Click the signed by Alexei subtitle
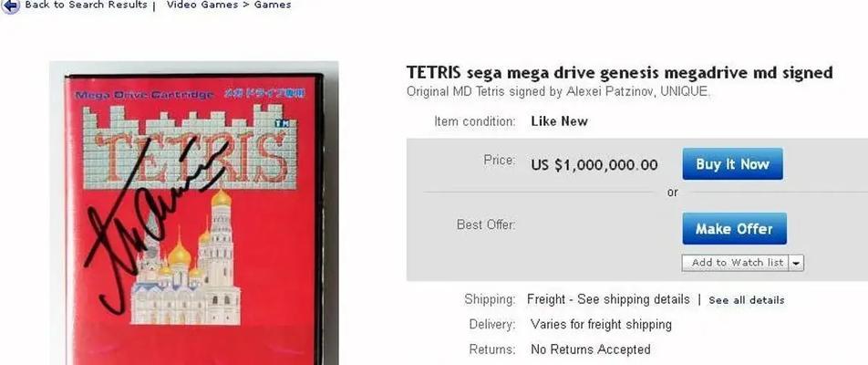868x365 pixels. click(x=558, y=91)
